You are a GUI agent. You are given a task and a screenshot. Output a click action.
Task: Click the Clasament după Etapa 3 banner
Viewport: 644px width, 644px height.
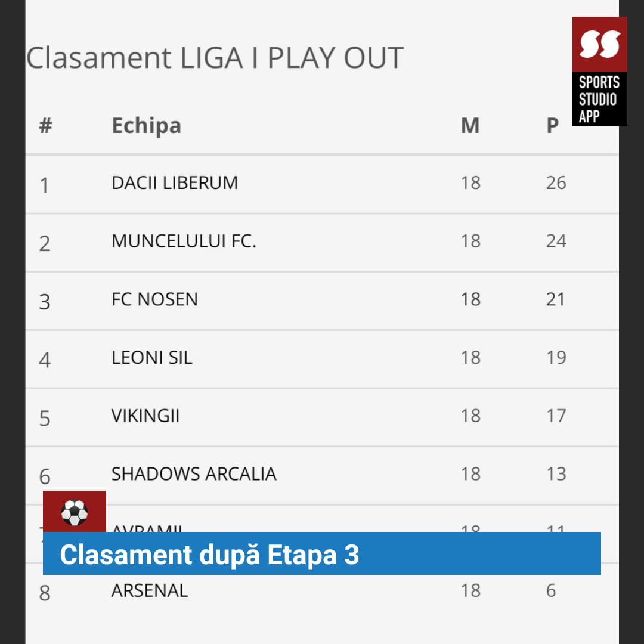[322, 553]
